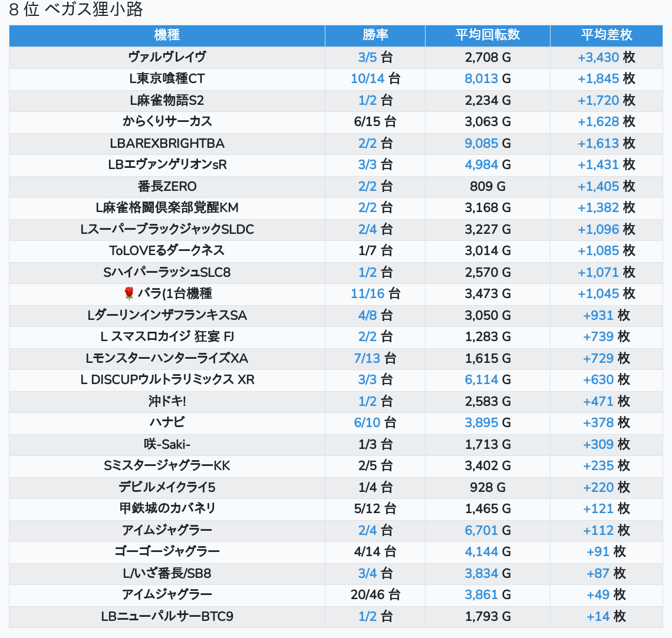Select the 6,114 G spins cell
Image resolution: width=672 pixels, height=638 pixels.
[x=487, y=380]
